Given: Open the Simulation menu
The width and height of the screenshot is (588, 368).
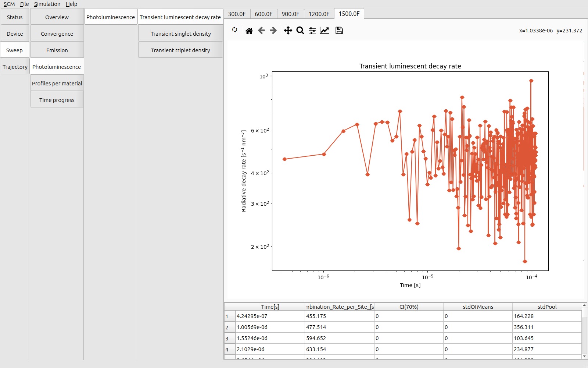Looking at the screenshot, I should point(47,4).
